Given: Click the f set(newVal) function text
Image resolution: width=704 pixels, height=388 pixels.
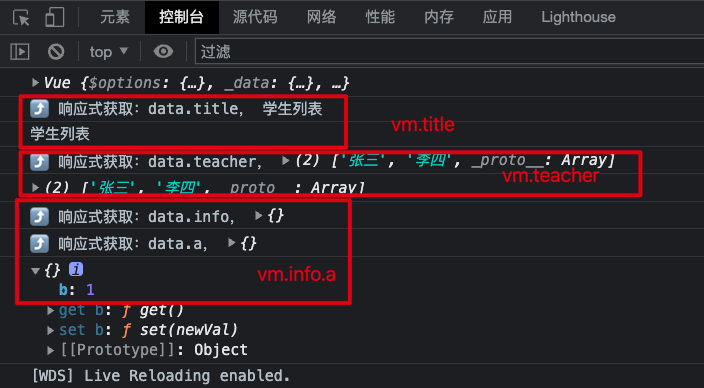Looking at the screenshot, I should pos(180,330).
